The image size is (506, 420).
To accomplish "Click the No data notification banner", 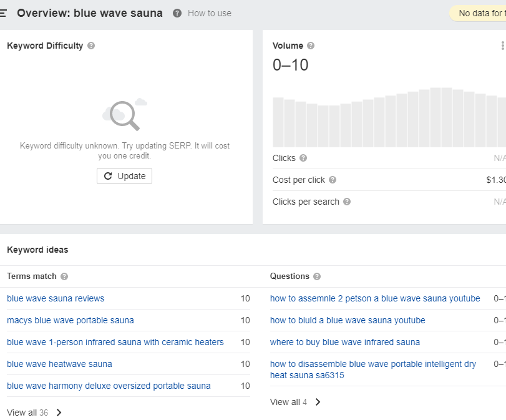I will (x=478, y=13).
